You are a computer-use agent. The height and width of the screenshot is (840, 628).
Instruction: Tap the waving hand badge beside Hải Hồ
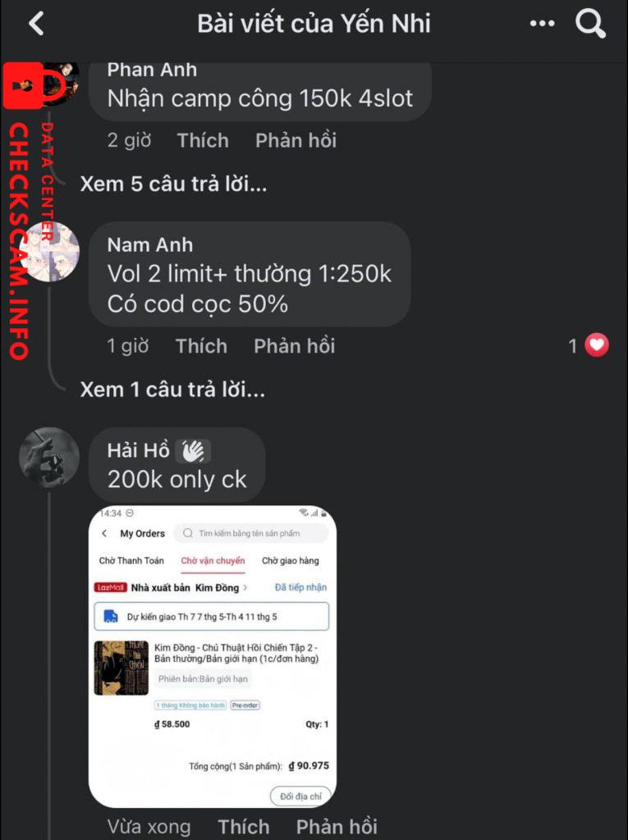tap(193, 450)
